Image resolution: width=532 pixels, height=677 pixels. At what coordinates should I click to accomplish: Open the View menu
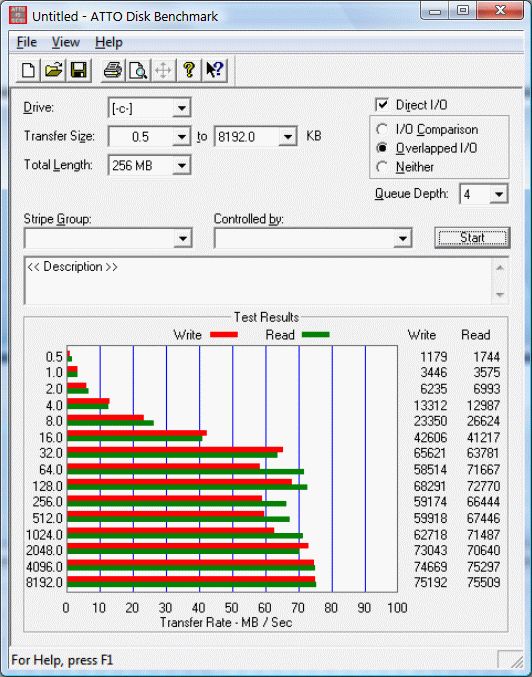[66, 42]
